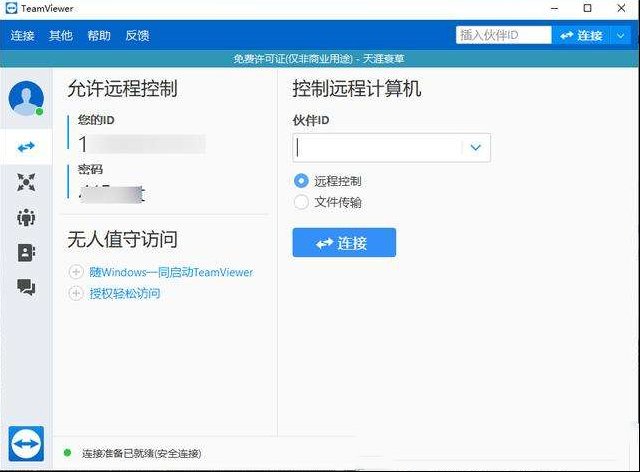The height and width of the screenshot is (472, 640).
Task: Open the 反馈 menu
Action: pos(138,36)
